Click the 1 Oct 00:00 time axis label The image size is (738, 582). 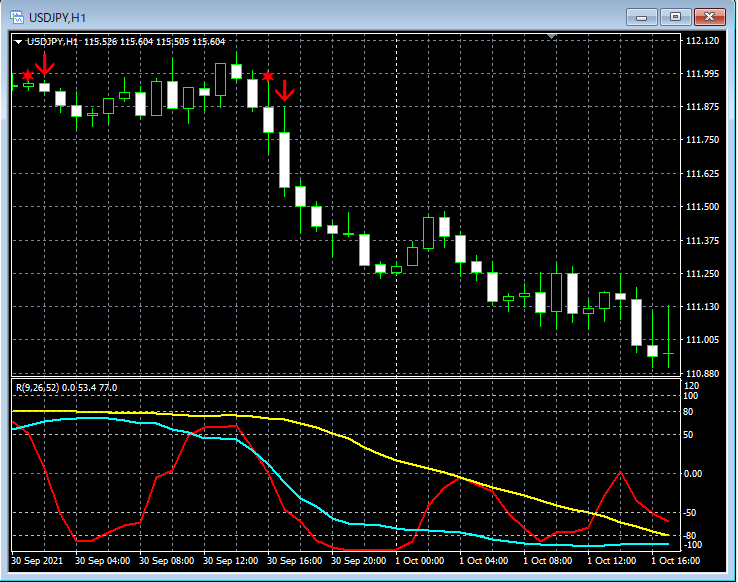pyautogui.click(x=419, y=561)
